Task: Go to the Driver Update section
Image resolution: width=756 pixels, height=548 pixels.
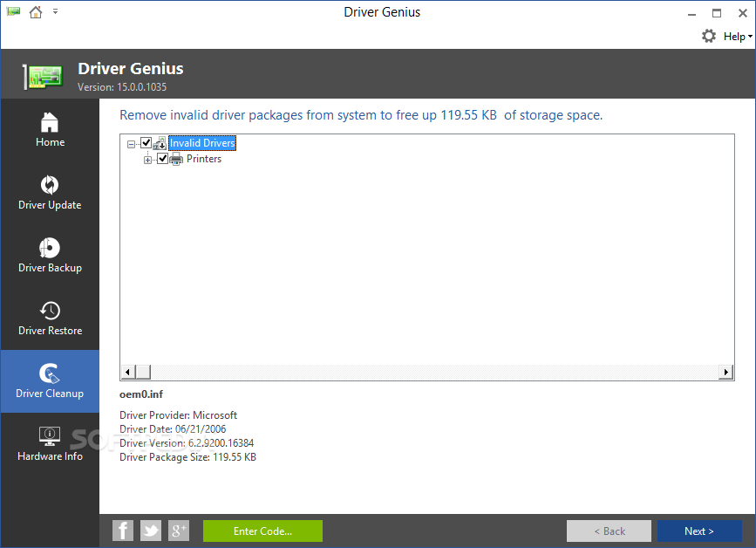Action: (x=50, y=193)
